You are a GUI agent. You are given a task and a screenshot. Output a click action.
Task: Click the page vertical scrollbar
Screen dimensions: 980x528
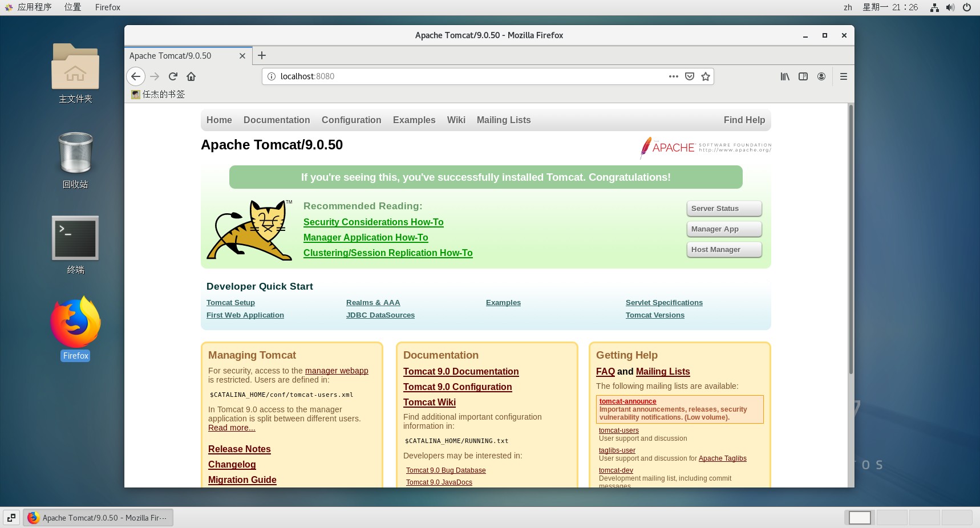click(x=851, y=239)
